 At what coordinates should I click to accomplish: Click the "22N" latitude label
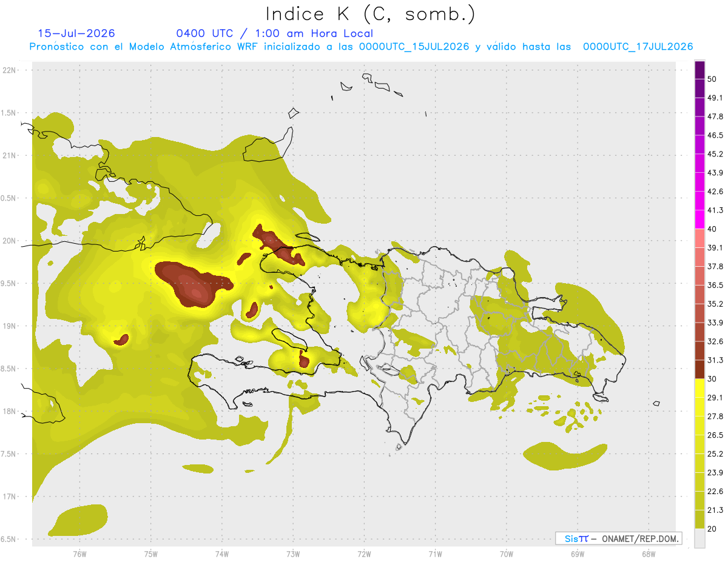coord(9,70)
